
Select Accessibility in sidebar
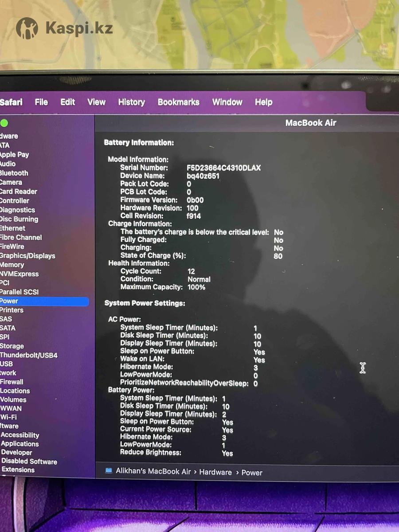pyautogui.click(x=20, y=435)
